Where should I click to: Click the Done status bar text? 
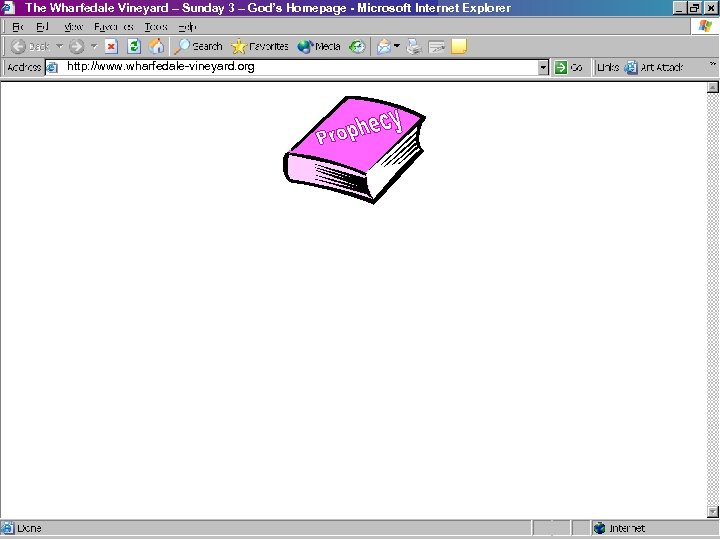coord(29,529)
